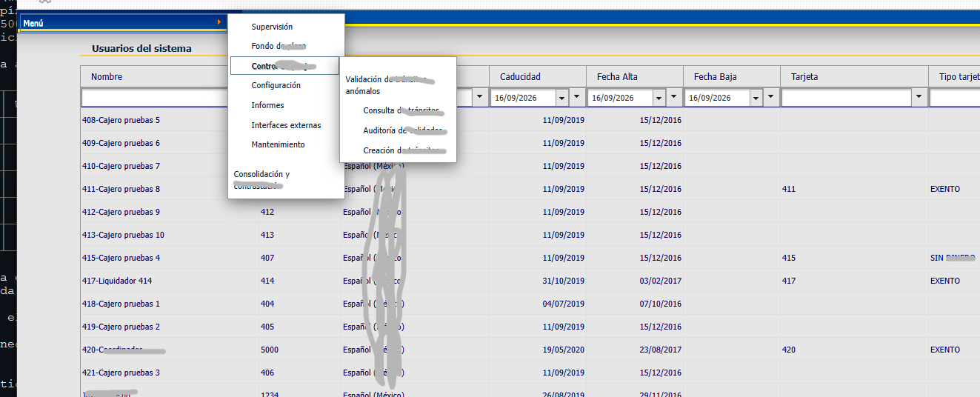Select Supervisión from the menu

(272, 27)
